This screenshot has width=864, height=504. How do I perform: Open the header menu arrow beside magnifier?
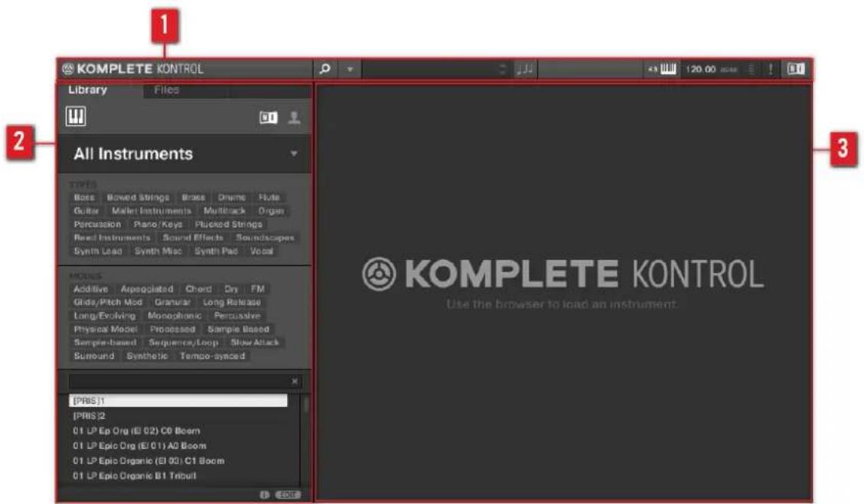(x=350, y=70)
